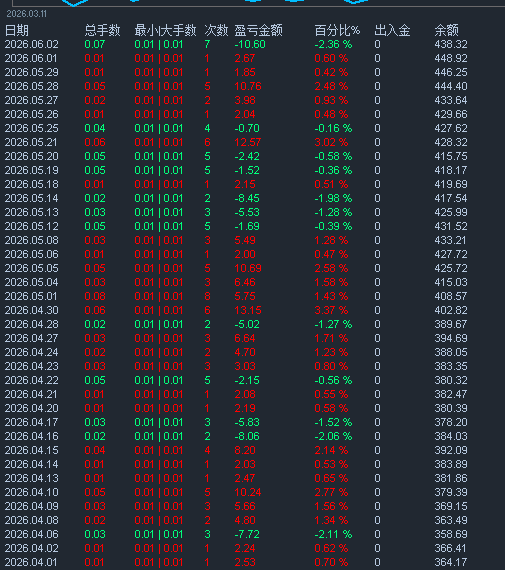Select the date cell 2026.04.24
This screenshot has width=505, height=570.
click(x=32, y=352)
